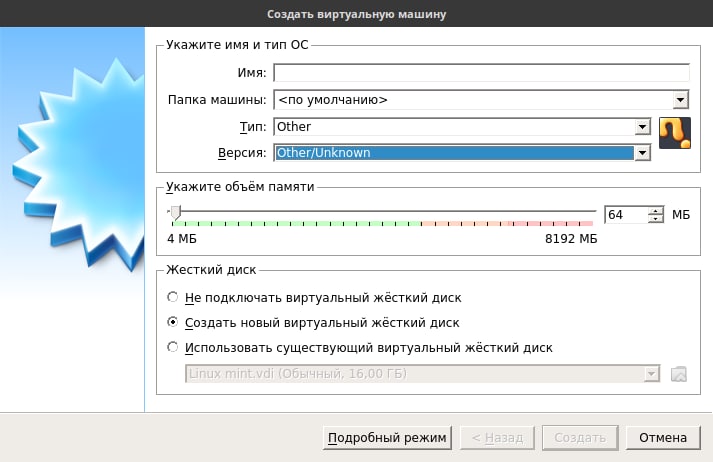Click the Отмена button
This screenshot has height=462, width=713.
coord(663,437)
